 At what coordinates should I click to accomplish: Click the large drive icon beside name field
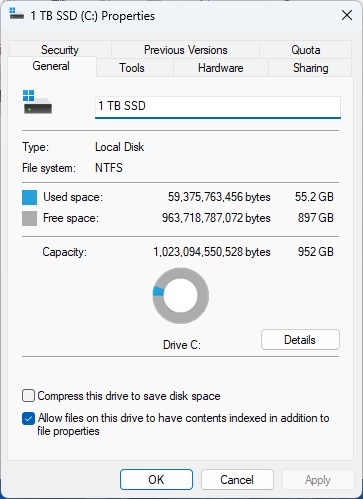[37, 102]
